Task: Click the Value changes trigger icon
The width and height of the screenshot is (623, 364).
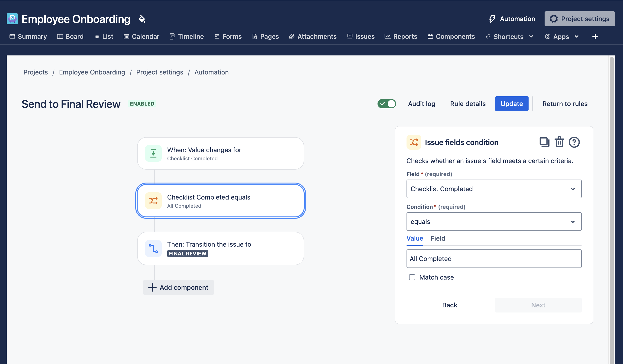Action: click(x=153, y=153)
